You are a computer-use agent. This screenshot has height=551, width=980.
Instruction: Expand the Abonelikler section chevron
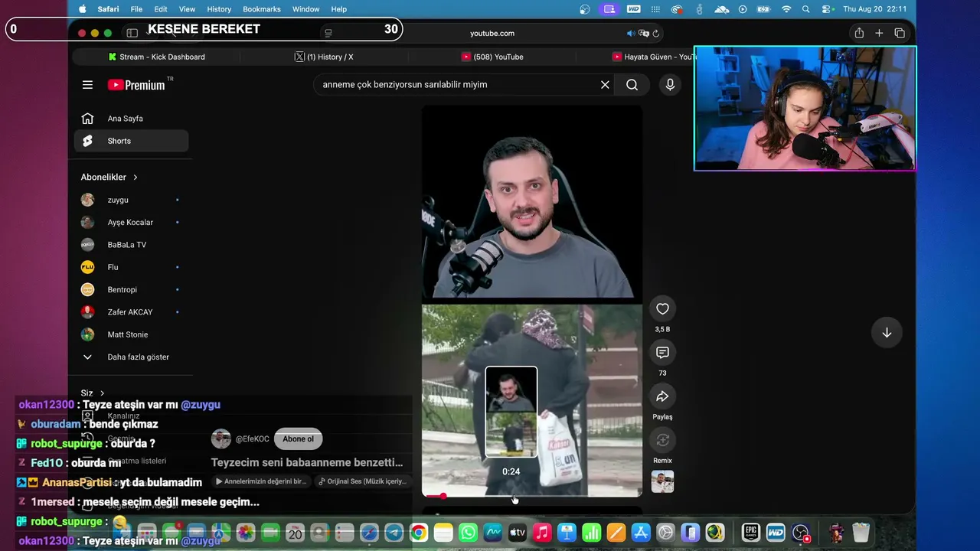136,178
